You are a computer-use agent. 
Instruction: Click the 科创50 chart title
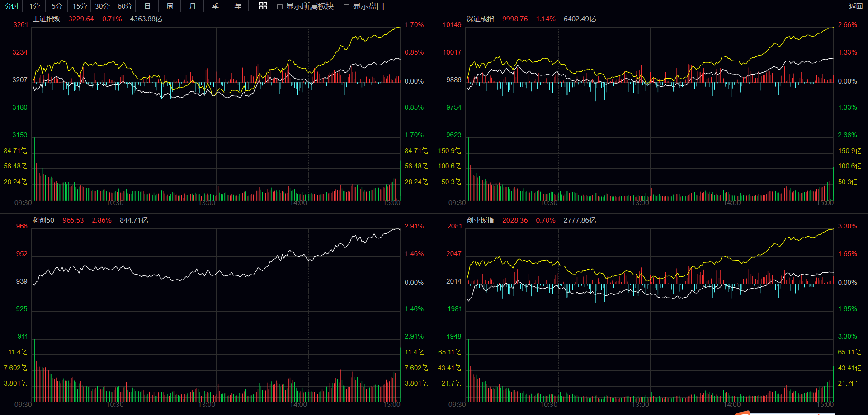(43, 220)
